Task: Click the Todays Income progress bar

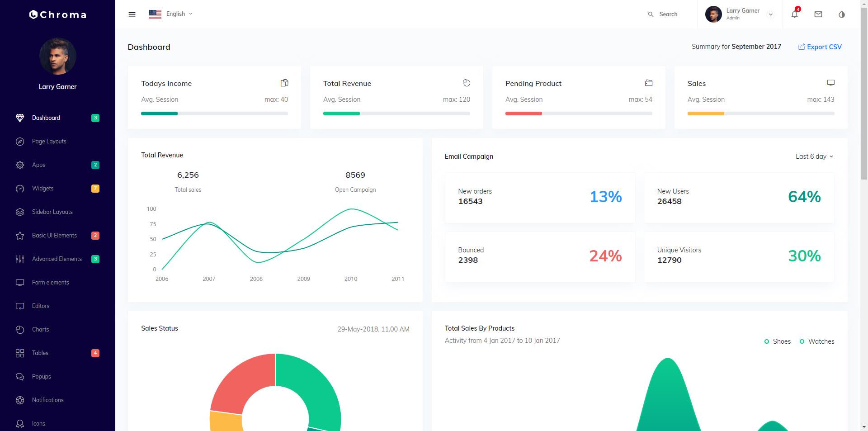Action: point(214,114)
